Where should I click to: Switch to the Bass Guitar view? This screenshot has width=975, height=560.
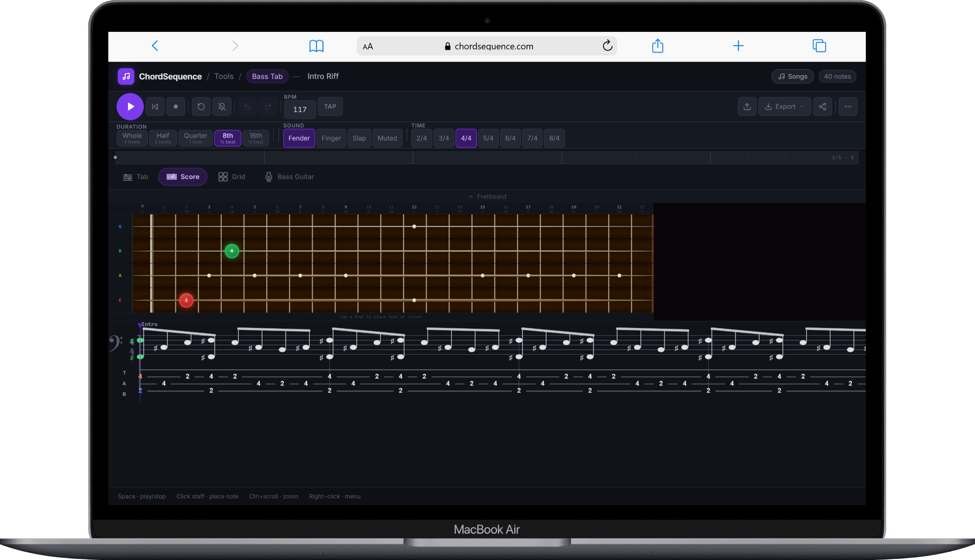(x=290, y=177)
